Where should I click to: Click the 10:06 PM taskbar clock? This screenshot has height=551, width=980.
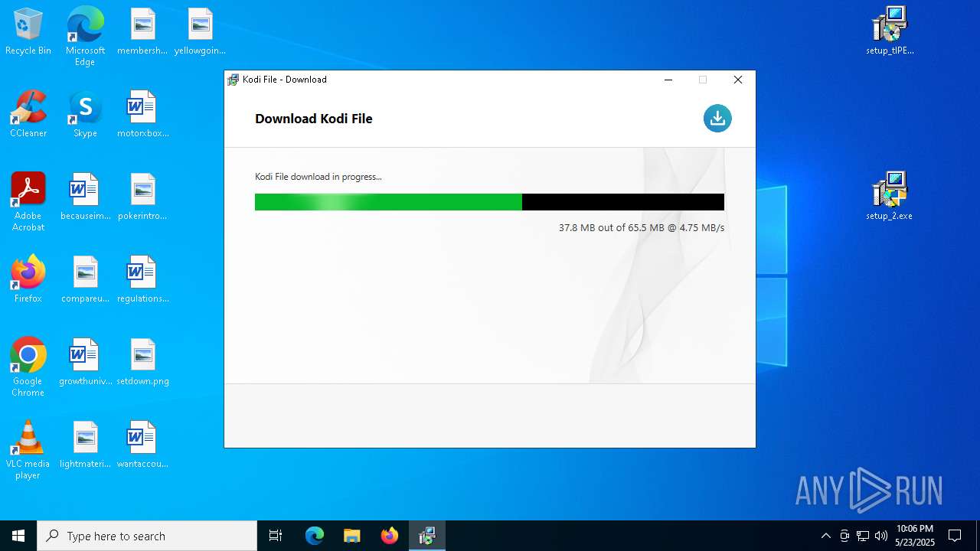pos(915,536)
